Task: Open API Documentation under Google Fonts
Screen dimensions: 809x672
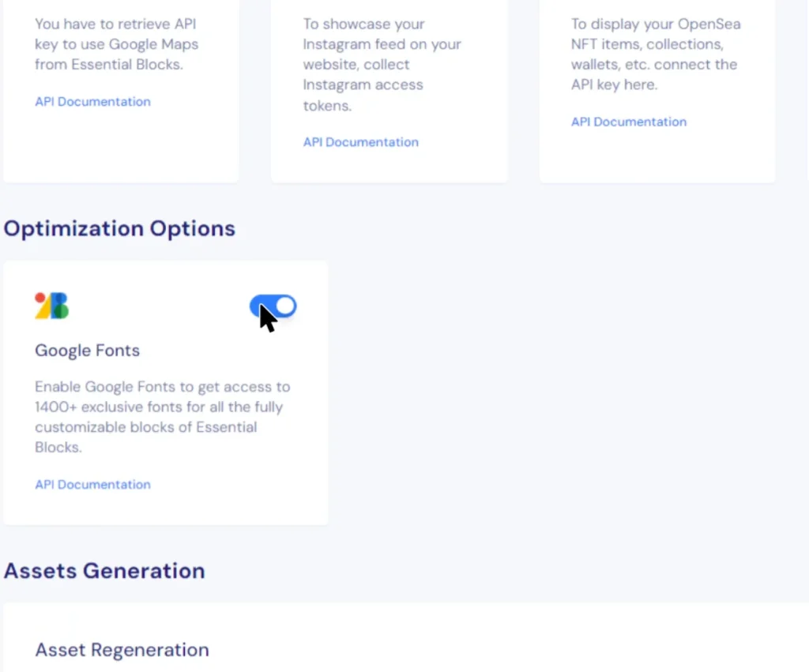Action: coord(92,484)
